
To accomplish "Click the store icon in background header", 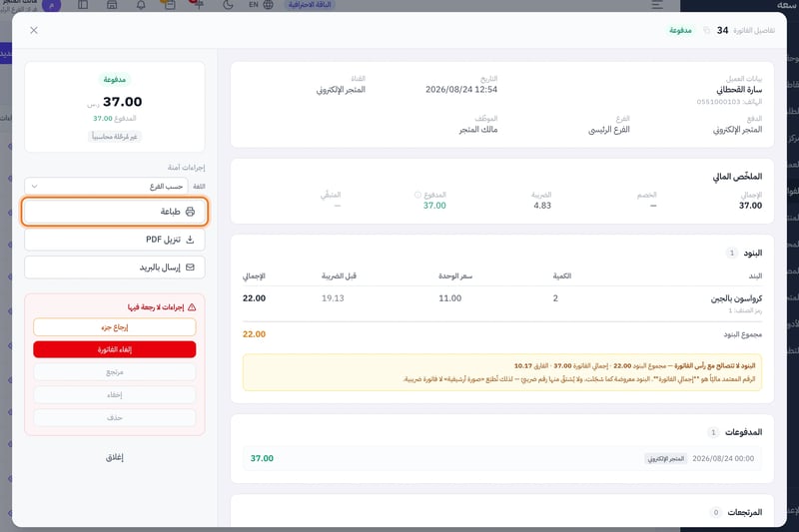I will pos(112,5).
